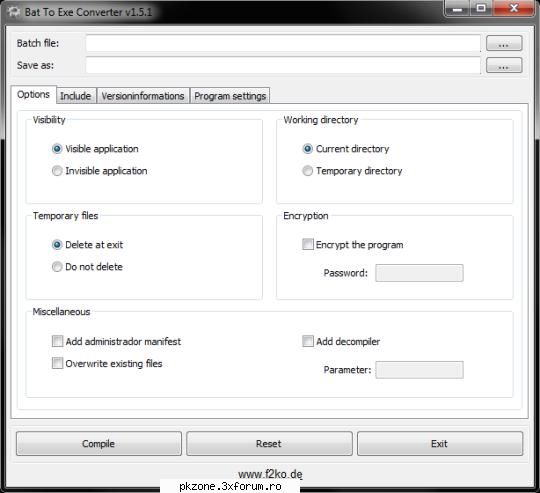Click the Reset button
540x493 pixels.
[x=269, y=443]
